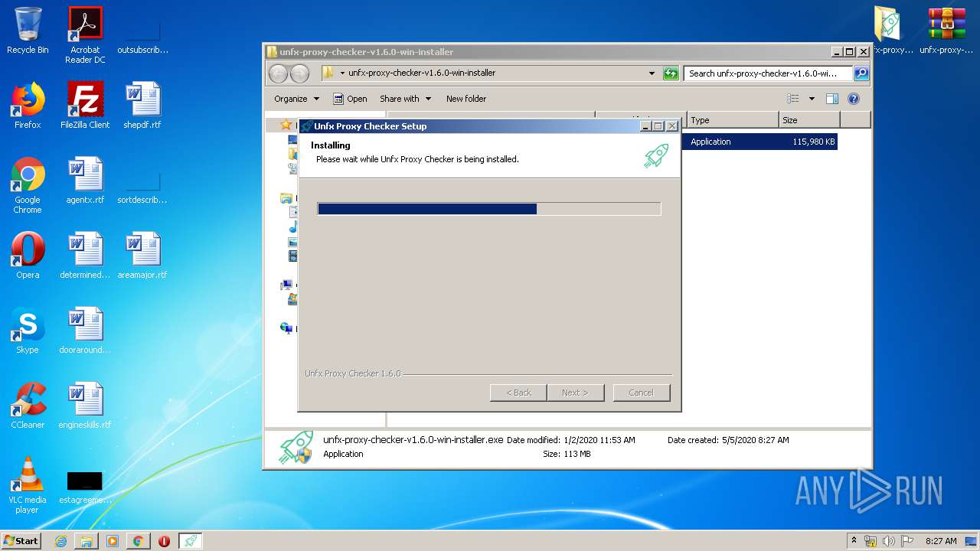Open the Start menu
This screenshot has height=551, width=980.
[21, 541]
